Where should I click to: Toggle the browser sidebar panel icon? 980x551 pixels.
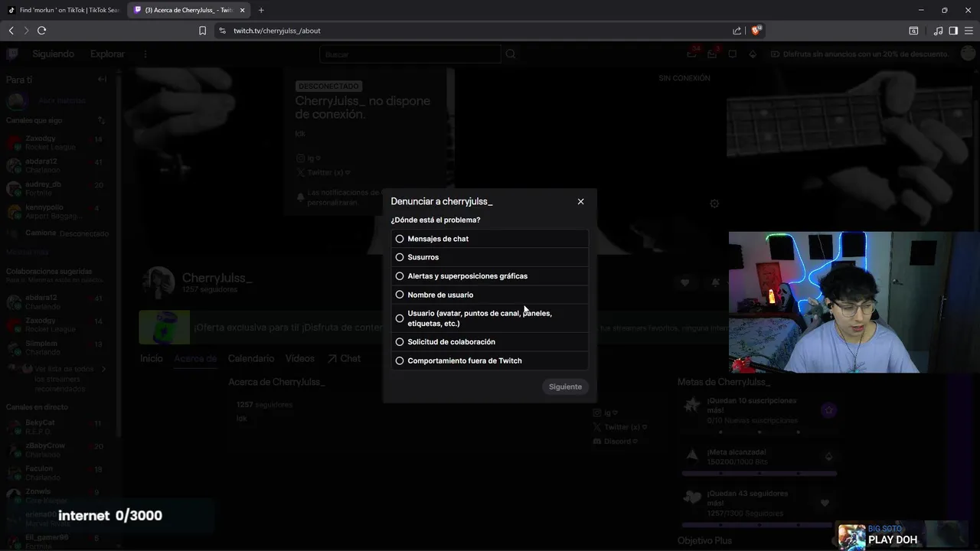(x=953, y=31)
